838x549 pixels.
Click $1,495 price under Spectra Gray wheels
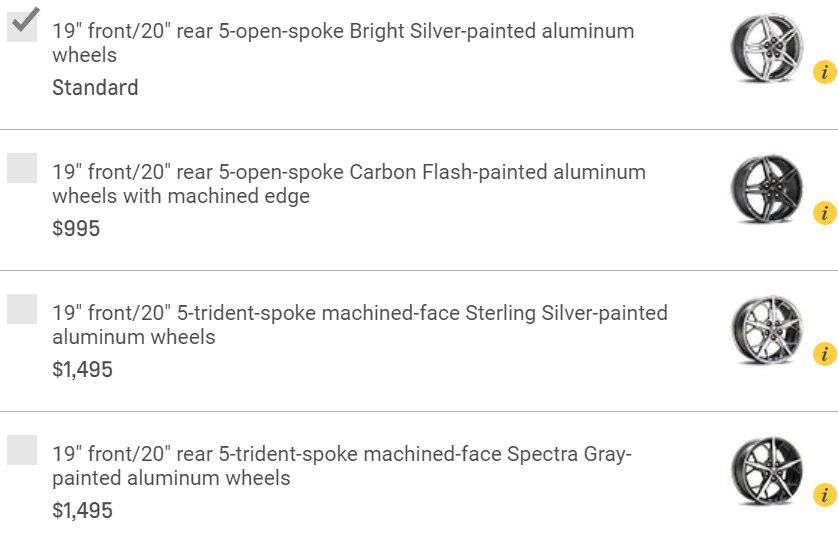(82, 511)
